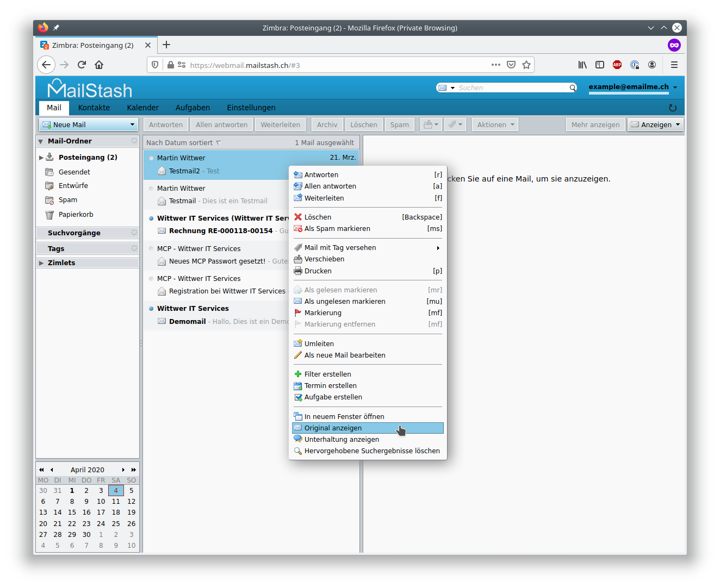Select April 15 in mini calendar
The height and width of the screenshot is (588, 720).
(72, 512)
